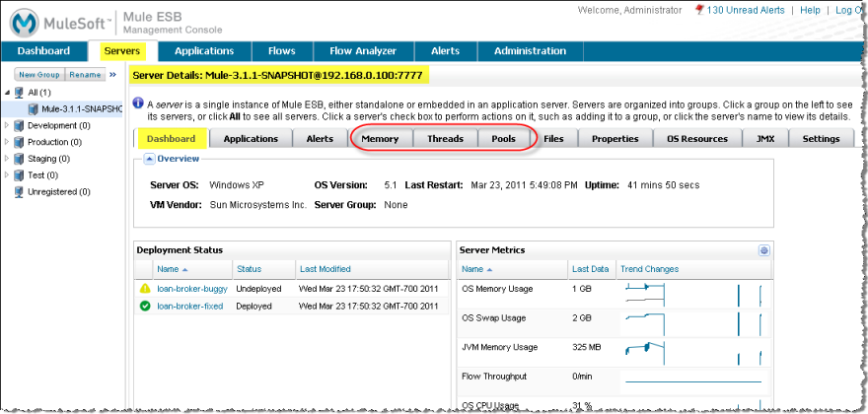Switch to the Memory server tab
The image size is (868, 414).
380,139
